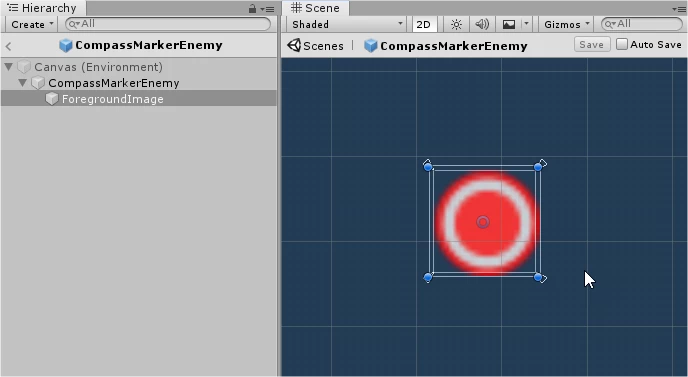The width and height of the screenshot is (688, 377).
Task: Click CompassMarkerEnemy breadcrumb in Scene view
Action: pos(446,46)
